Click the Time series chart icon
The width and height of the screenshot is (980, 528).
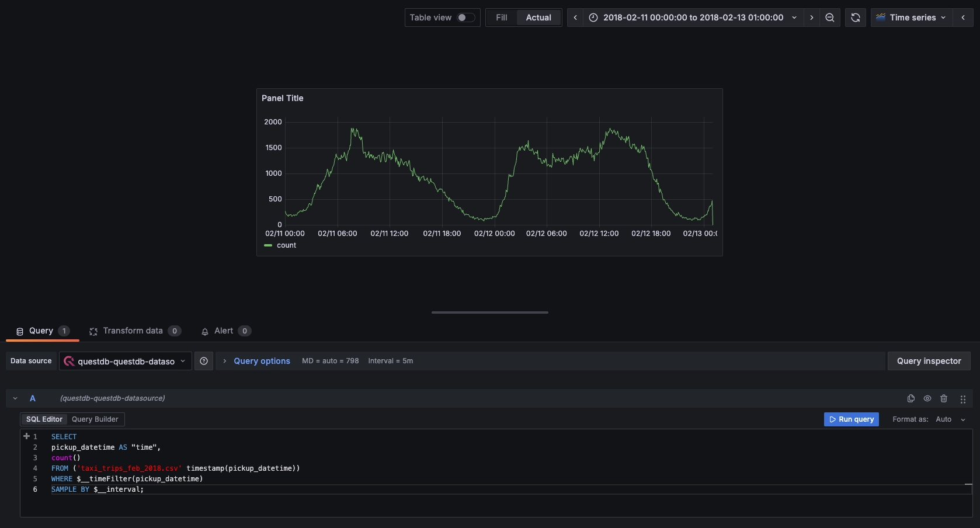880,18
